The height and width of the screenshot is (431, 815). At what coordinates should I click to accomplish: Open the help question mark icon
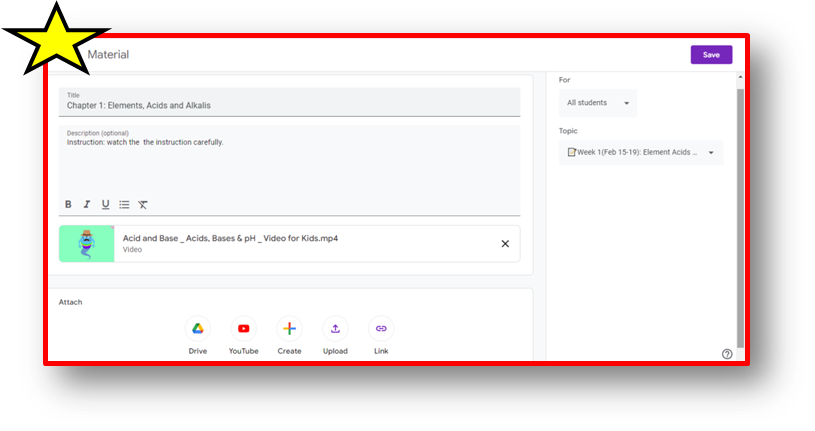(727, 354)
